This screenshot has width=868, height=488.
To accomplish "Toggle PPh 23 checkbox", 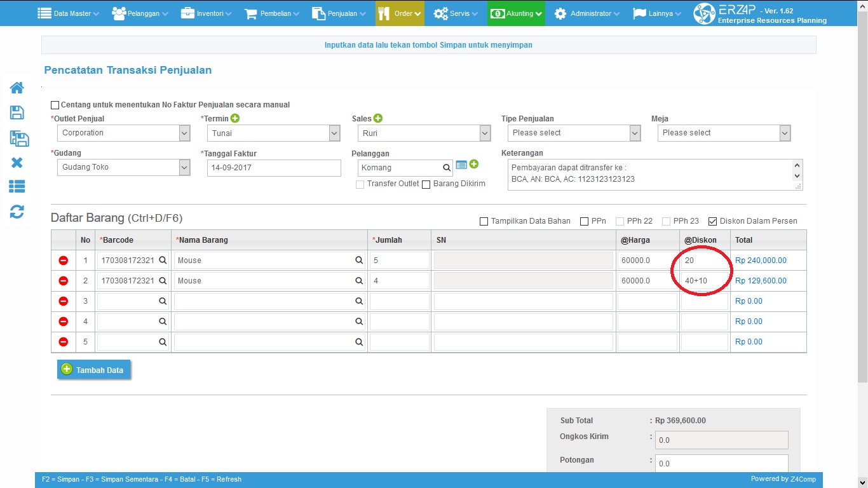I will tap(666, 222).
